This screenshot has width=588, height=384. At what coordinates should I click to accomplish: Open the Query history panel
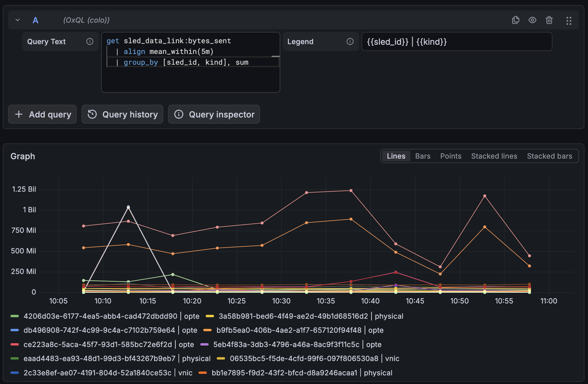coord(122,114)
